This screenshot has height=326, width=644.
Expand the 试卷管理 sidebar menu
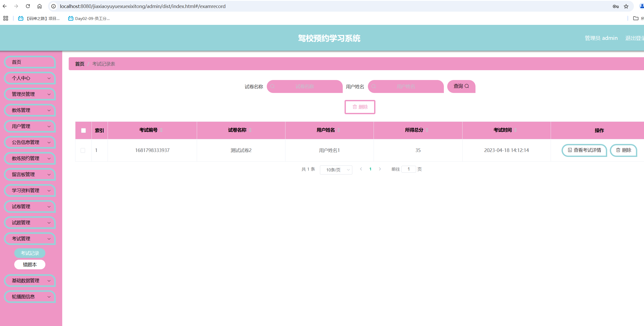click(30, 207)
